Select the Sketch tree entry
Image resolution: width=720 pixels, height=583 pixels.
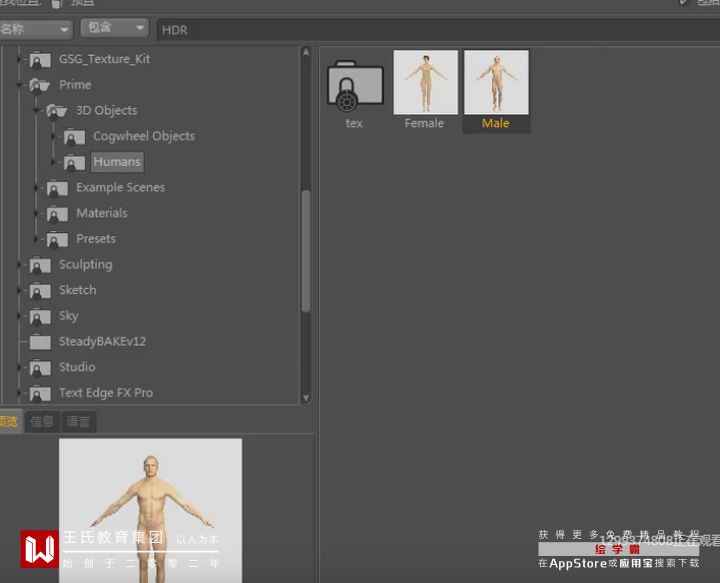(77, 290)
